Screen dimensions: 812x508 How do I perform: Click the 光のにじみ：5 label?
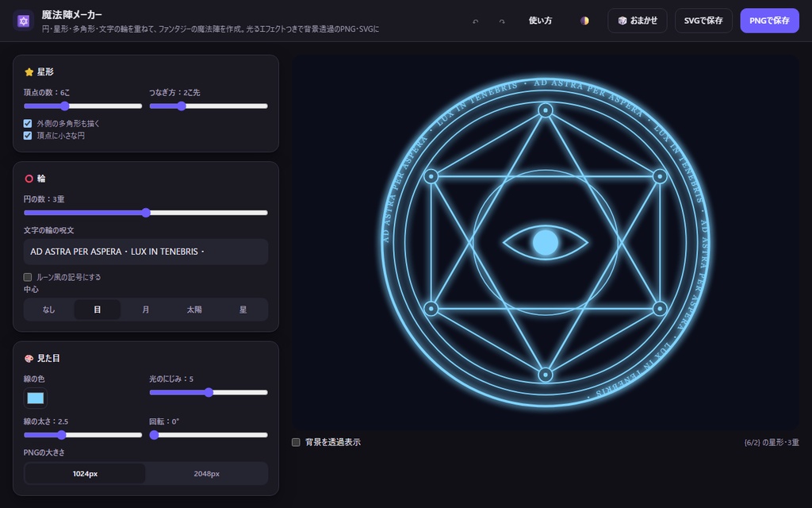tap(171, 379)
